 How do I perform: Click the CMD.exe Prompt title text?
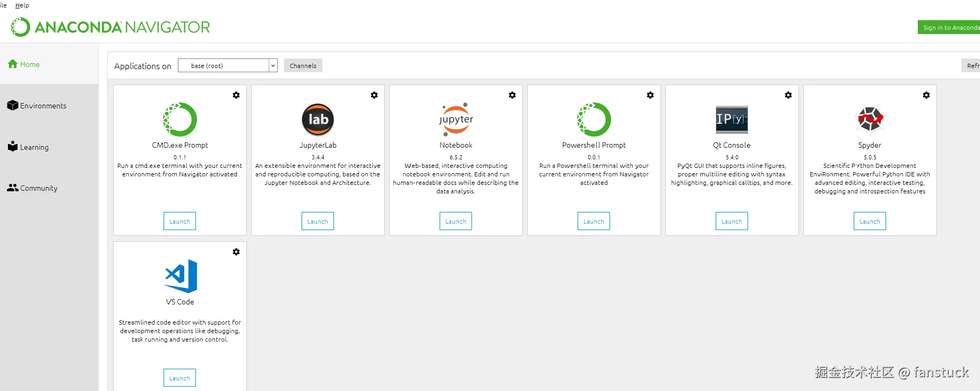[x=180, y=145]
